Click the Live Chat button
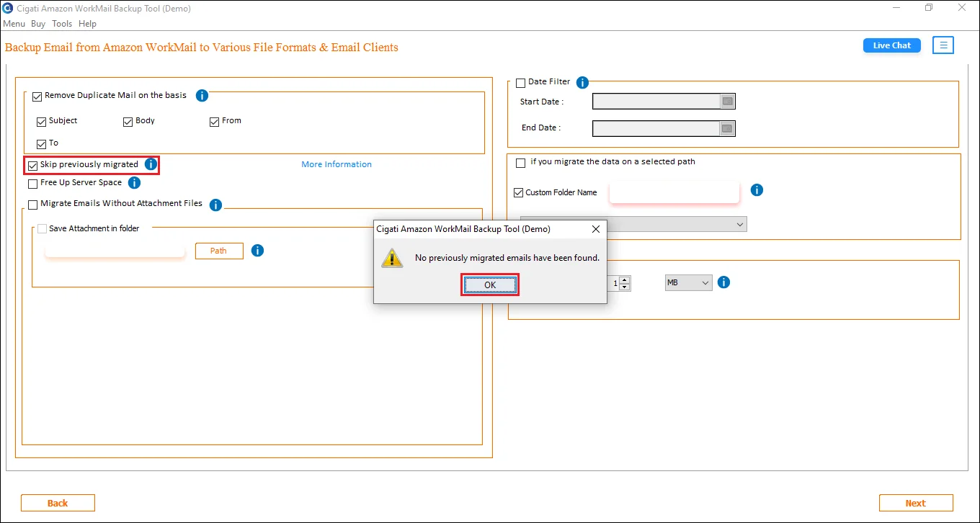Screen dimensions: 980x523 (x=892, y=45)
